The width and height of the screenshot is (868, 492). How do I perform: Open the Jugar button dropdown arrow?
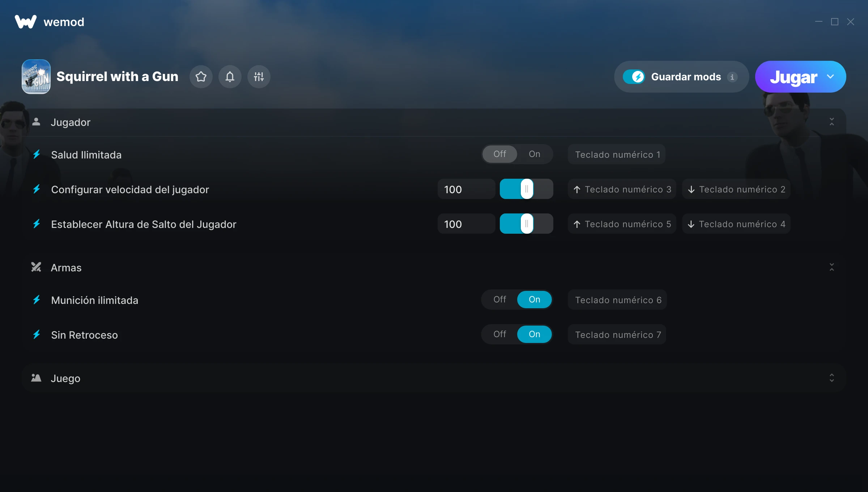(x=830, y=77)
